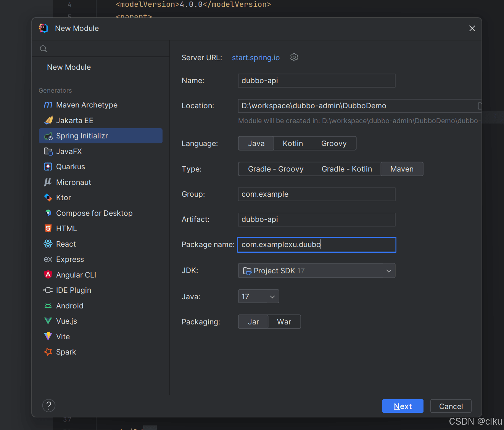Close the New Module dialog
The width and height of the screenshot is (504, 430).
[x=472, y=29]
